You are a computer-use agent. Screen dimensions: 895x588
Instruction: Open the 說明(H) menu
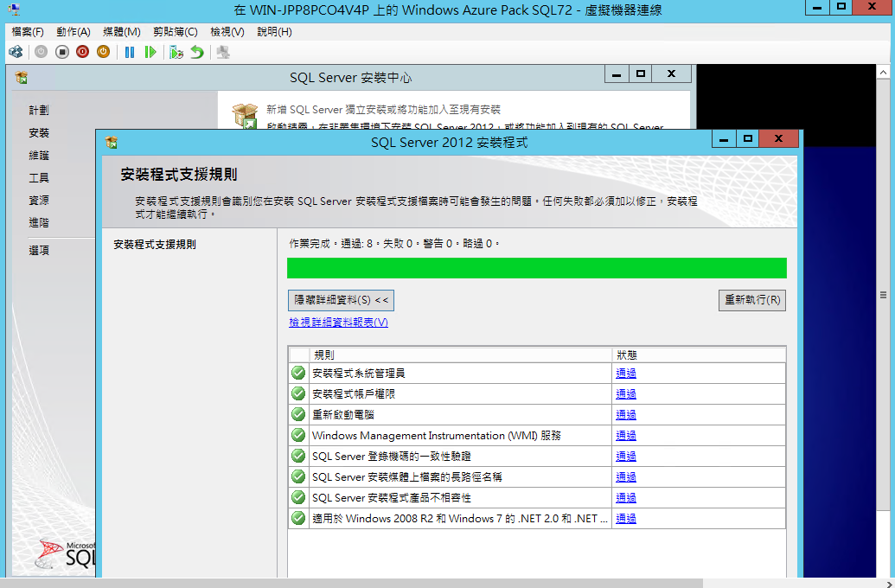click(x=274, y=32)
